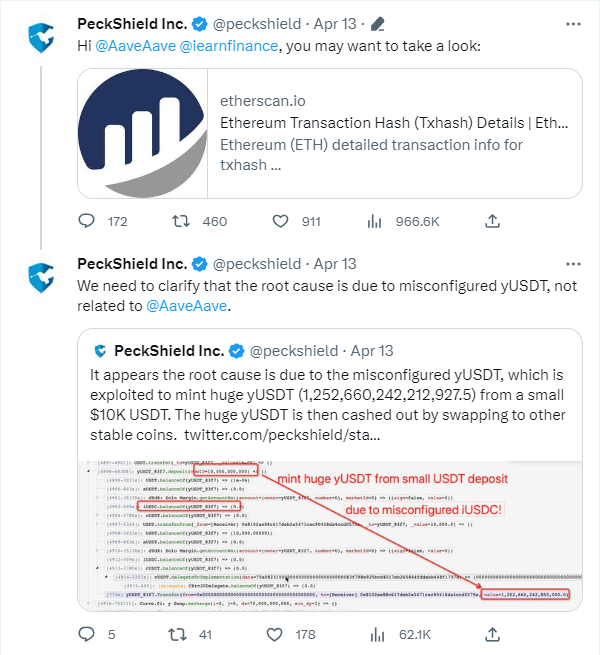Open the yUSDT transaction trace image
The image size is (600, 655).
point(330,536)
